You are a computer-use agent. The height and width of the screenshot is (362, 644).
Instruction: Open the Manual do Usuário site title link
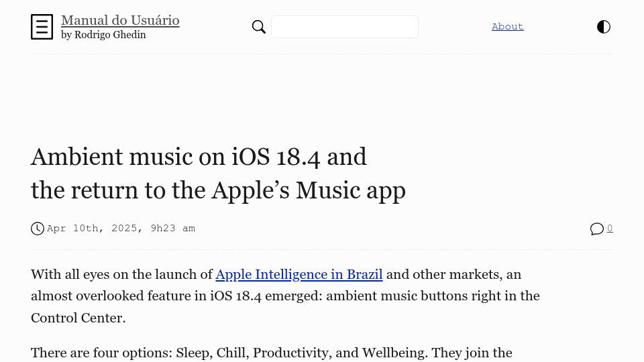coord(120,20)
